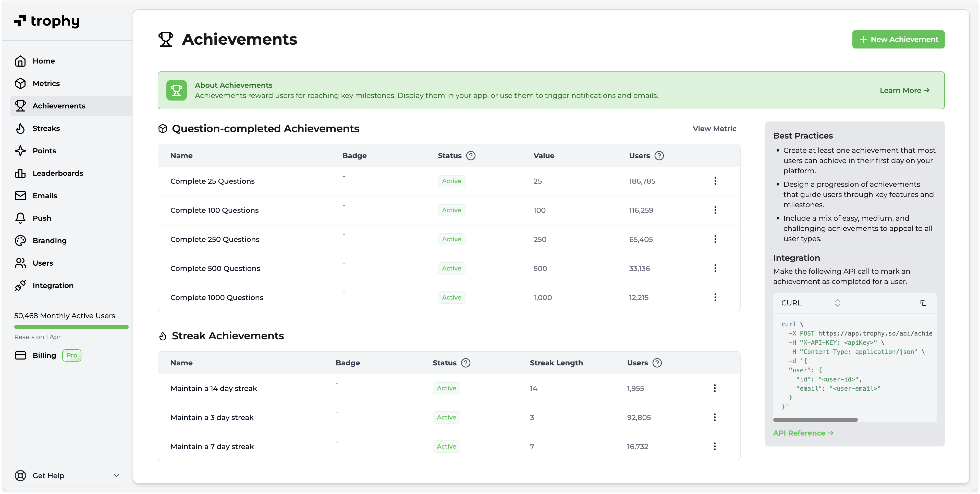Open the kebab menu for Complete 25 Questions
This screenshot has height=494, width=980.
tap(715, 181)
